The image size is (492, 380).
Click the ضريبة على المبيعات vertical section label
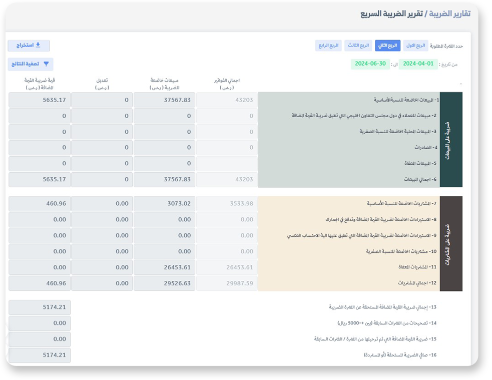(x=451, y=139)
